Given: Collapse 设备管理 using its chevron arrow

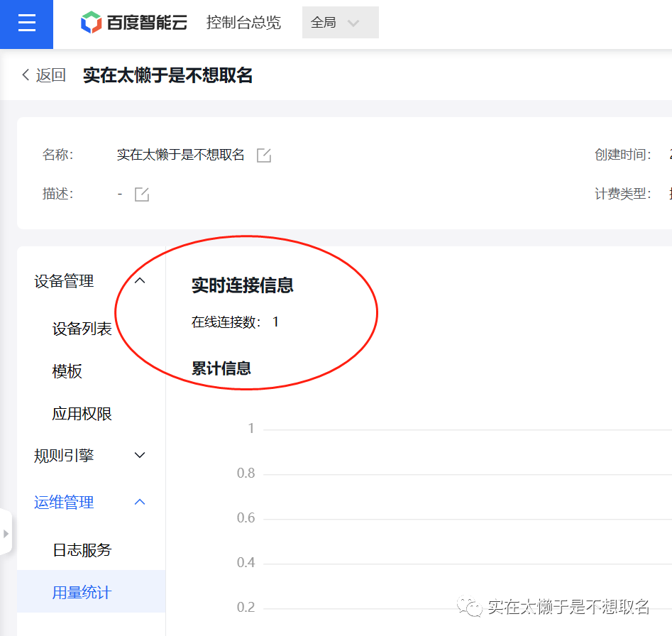Looking at the screenshot, I should pyautogui.click(x=140, y=281).
